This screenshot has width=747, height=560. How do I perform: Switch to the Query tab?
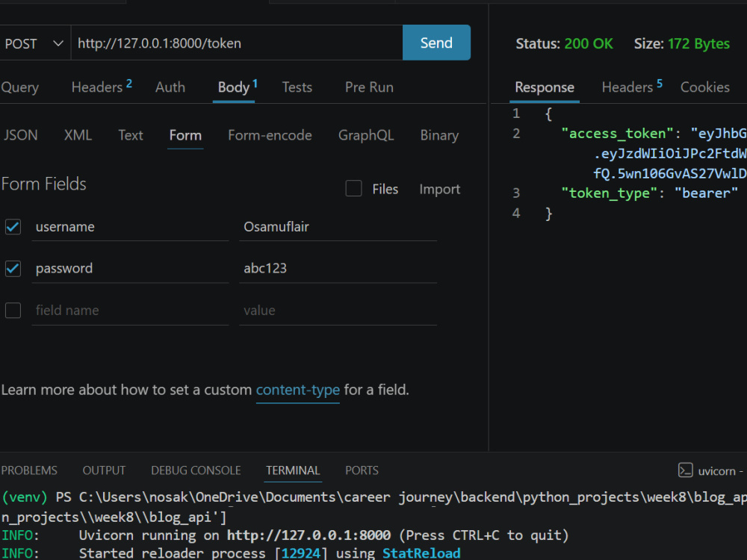[20, 87]
